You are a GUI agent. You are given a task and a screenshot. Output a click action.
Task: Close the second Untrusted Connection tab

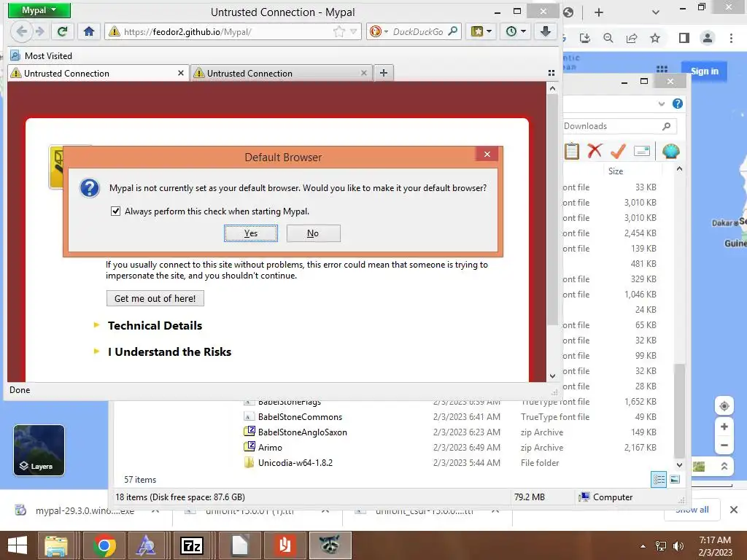[x=364, y=73]
